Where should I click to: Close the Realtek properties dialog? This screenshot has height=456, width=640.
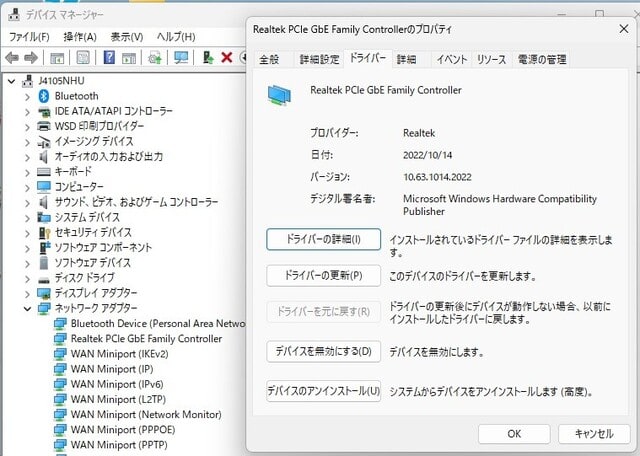point(624,29)
